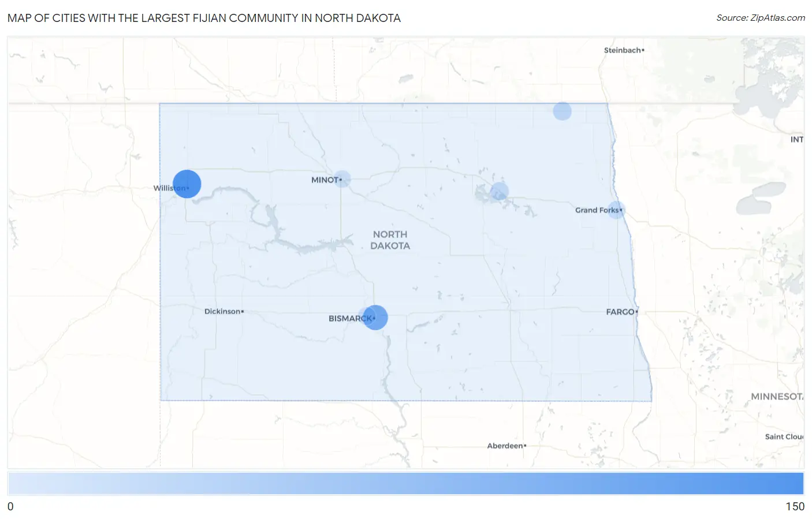Click the bubble marker near Devils Lake
Image resolution: width=812 pixels, height=519 pixels.
pyautogui.click(x=499, y=191)
